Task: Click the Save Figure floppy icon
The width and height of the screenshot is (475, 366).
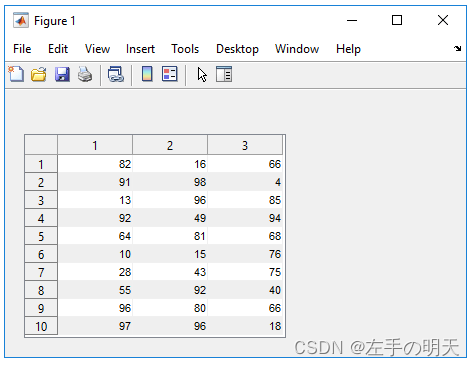Action: [x=62, y=74]
